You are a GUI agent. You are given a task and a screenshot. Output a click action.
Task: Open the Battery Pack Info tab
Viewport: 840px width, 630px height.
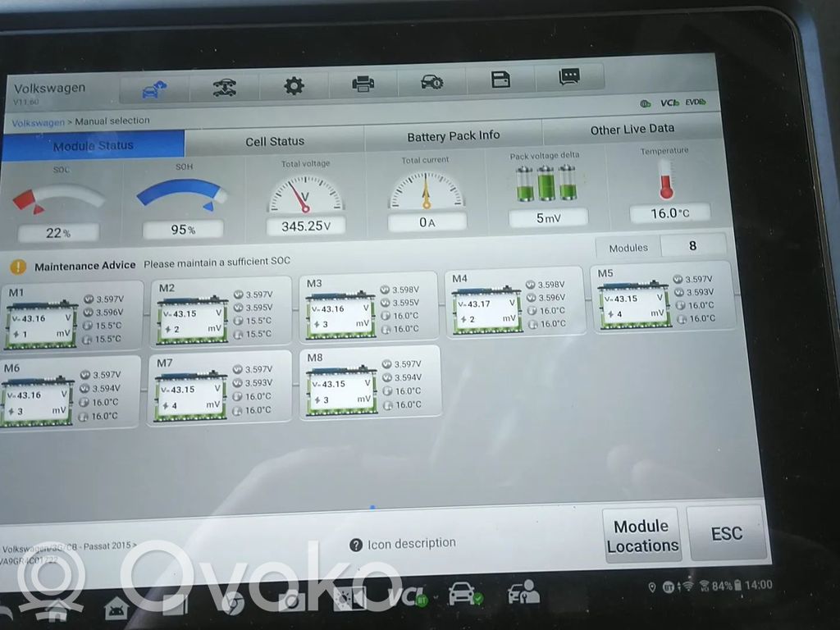453,136
